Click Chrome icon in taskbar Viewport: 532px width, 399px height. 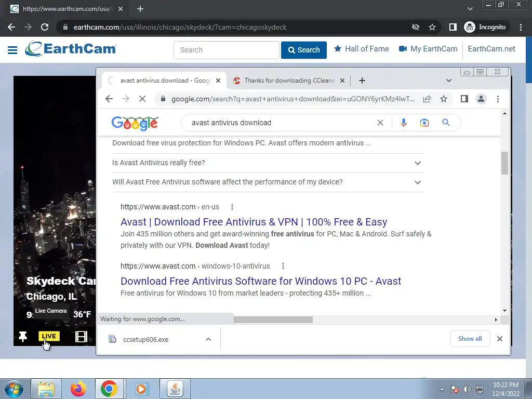coord(109,389)
